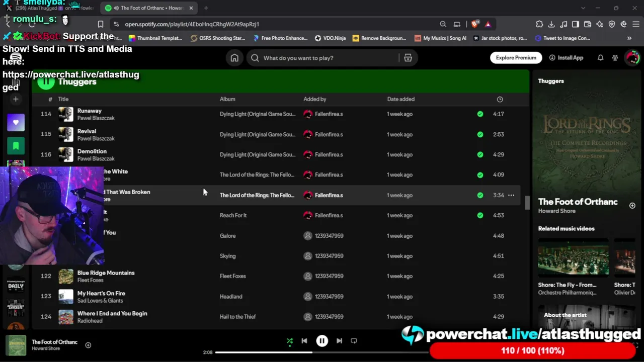Skip to the next track
The width and height of the screenshot is (644, 362).
pos(339,341)
